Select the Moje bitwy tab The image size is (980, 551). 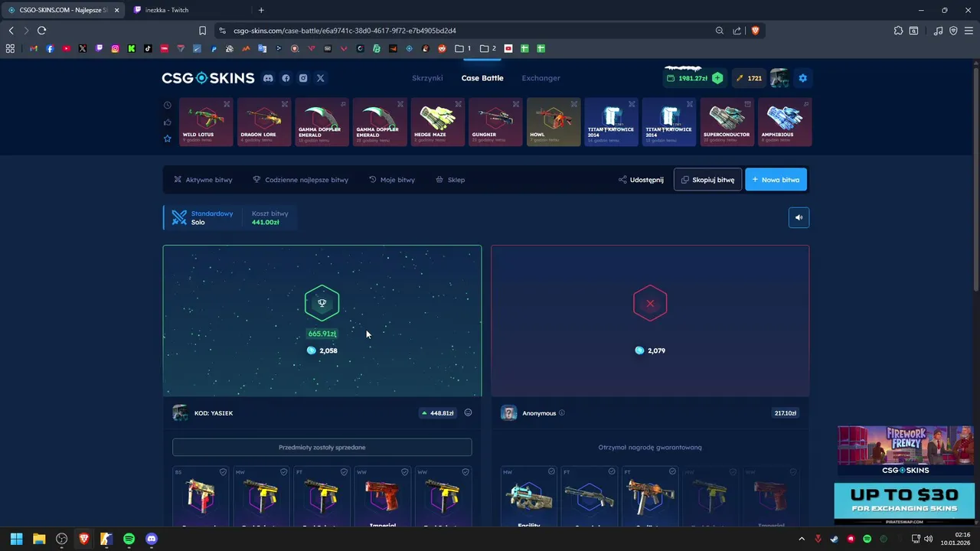point(392,180)
